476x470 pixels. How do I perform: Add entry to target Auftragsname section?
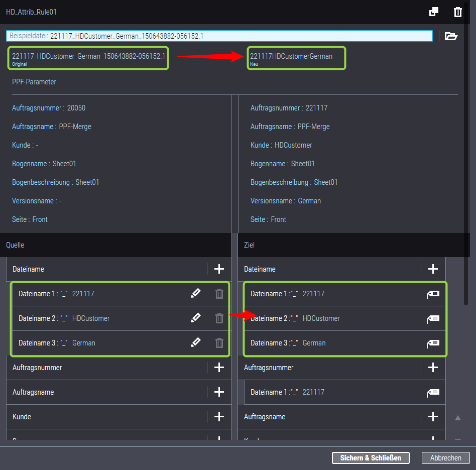(x=433, y=417)
